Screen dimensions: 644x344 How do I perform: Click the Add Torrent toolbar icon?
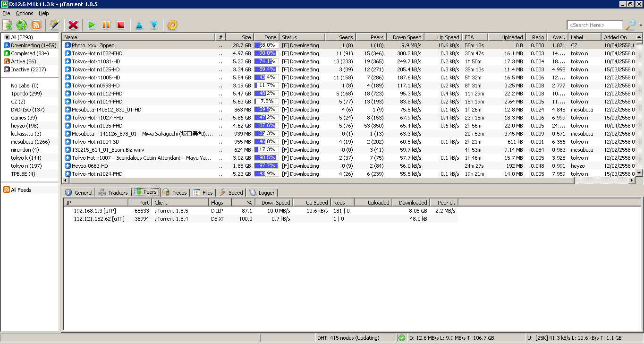pos(7,25)
